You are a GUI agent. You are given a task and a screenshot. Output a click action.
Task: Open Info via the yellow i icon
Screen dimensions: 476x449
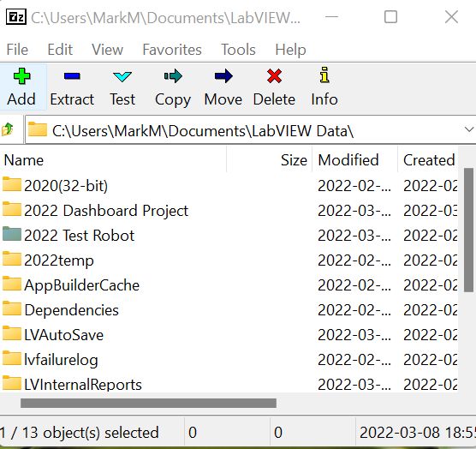coord(324,75)
